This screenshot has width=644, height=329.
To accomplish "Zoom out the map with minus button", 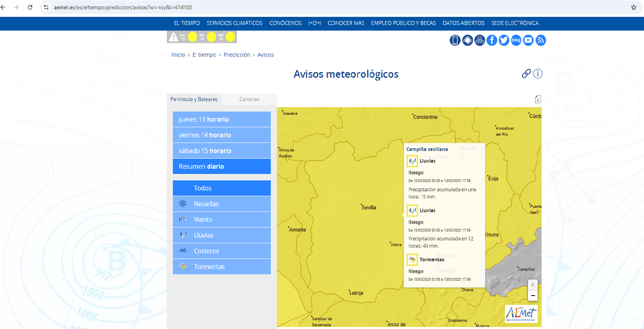I will (532, 296).
